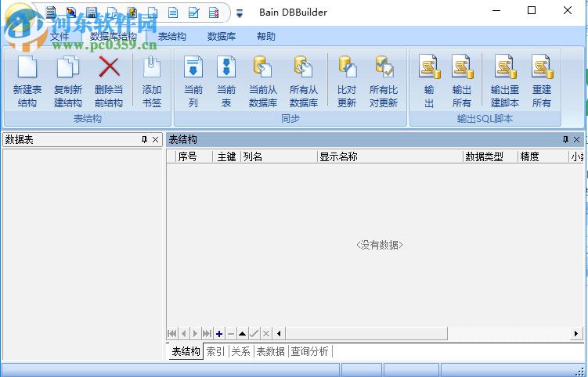
Task: Switch to the 关系 bottom tab
Action: pos(240,351)
